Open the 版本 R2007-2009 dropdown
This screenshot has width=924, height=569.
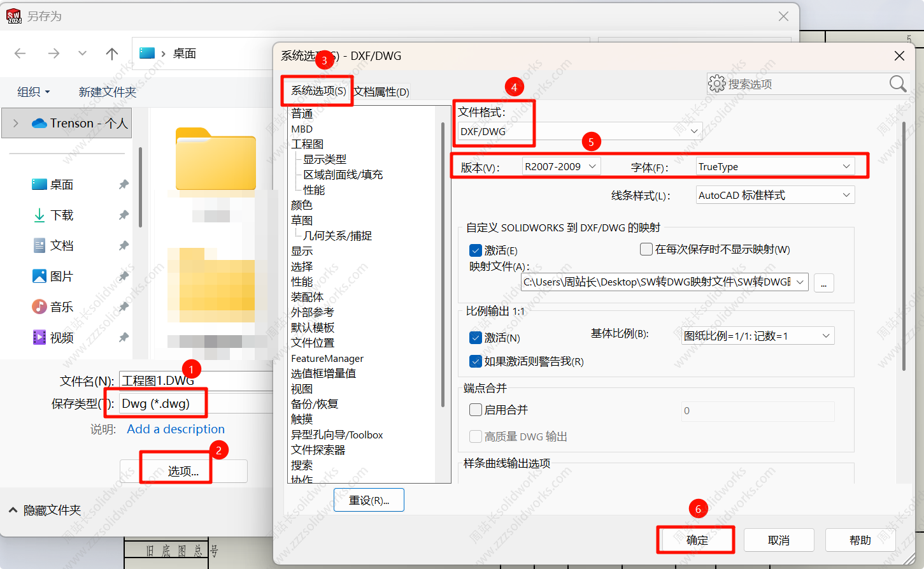[x=561, y=167]
